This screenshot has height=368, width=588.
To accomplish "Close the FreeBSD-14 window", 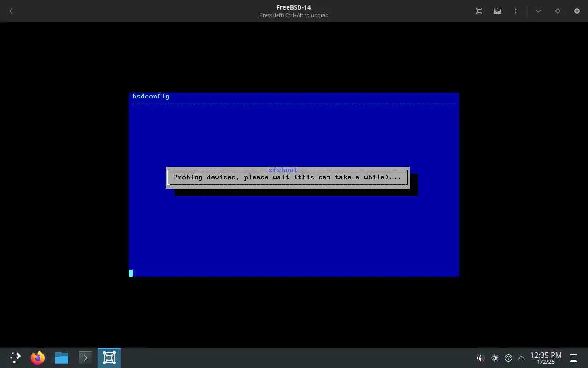I will point(577,11).
